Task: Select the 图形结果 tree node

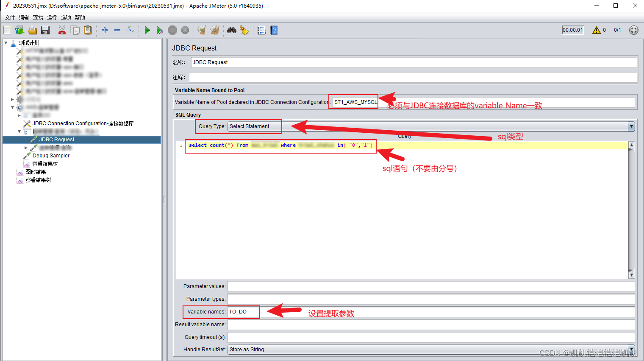Action: tap(36, 172)
